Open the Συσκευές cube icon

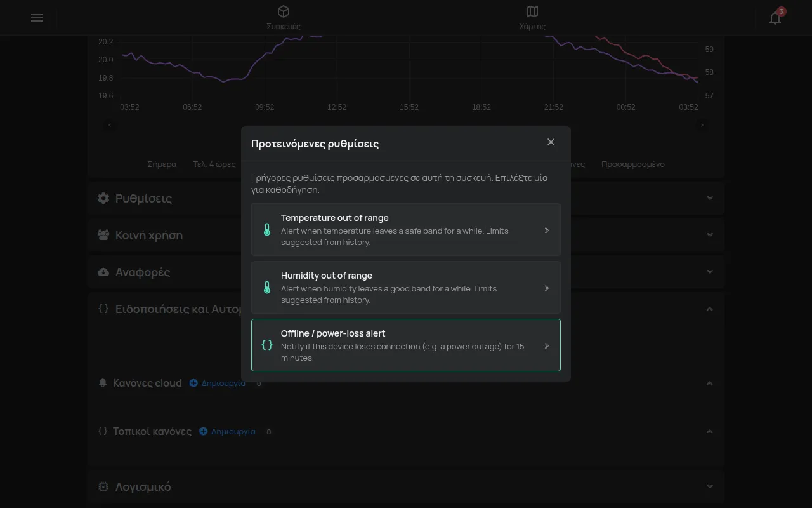(284, 11)
